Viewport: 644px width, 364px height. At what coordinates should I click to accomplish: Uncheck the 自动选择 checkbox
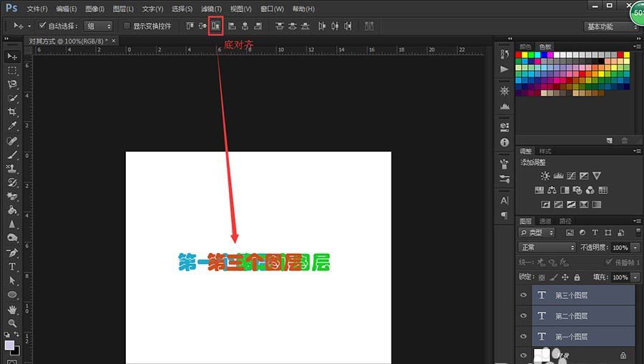pos(42,26)
